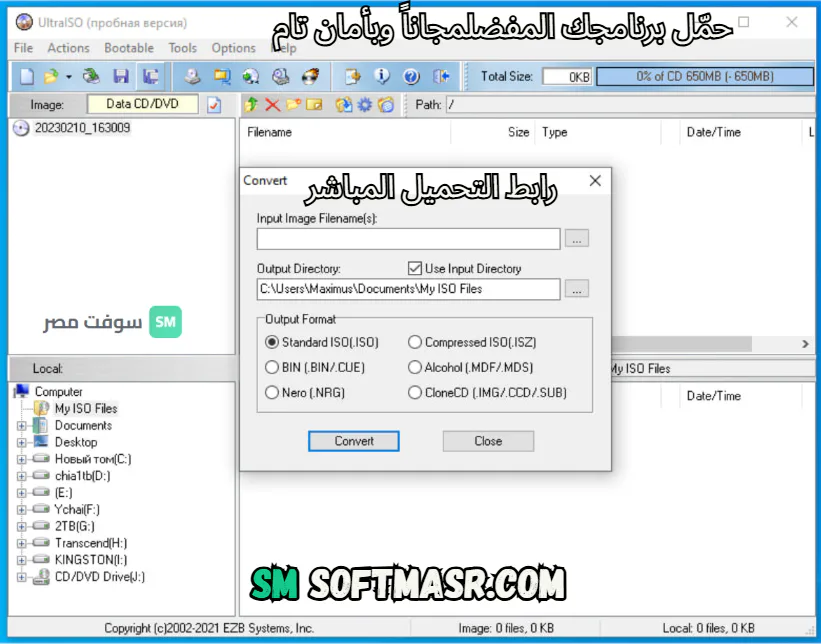Expand the Desktop tree node
821x644 pixels.
tap(21, 442)
